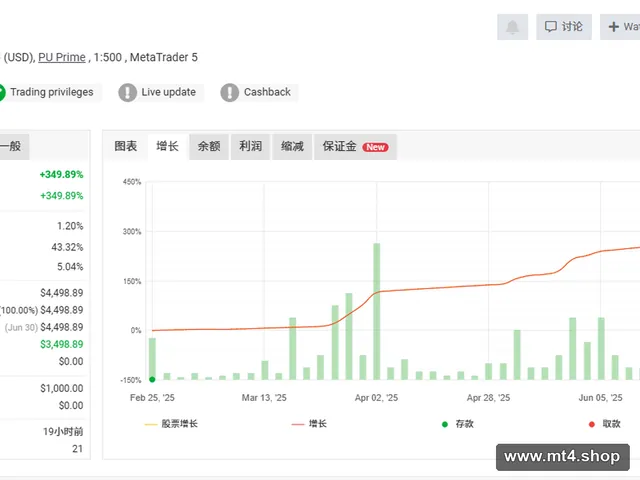Screen dimensions: 640x480
Task: Toggle the 股票增长 legend series
Action: [x=171, y=424]
